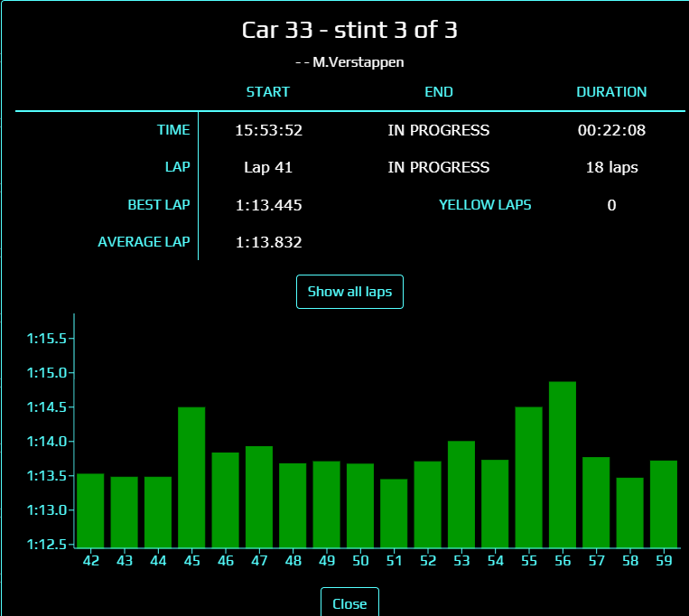Select the lap 53 bar in the chart
Screen dimensions: 689x616
pyautogui.click(x=461, y=494)
